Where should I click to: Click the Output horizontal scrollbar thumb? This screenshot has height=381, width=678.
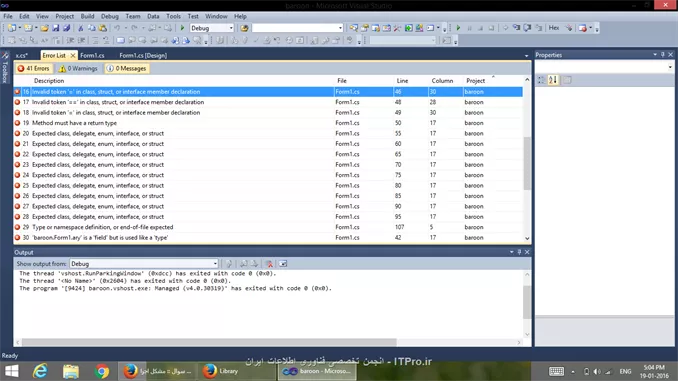(x=209, y=342)
